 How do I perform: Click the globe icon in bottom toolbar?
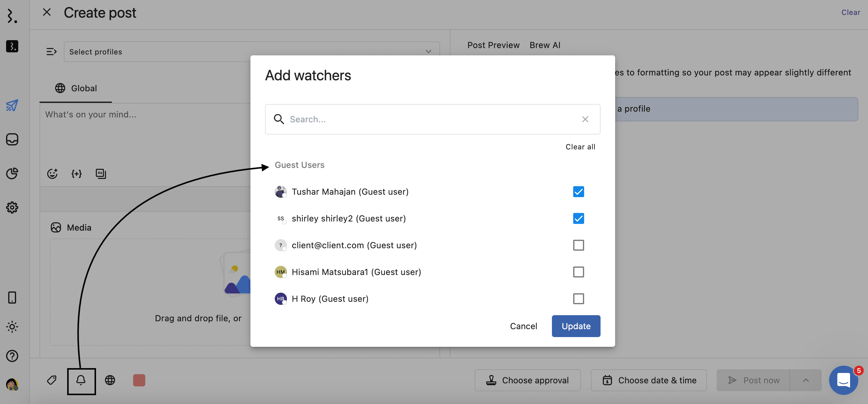pos(110,380)
